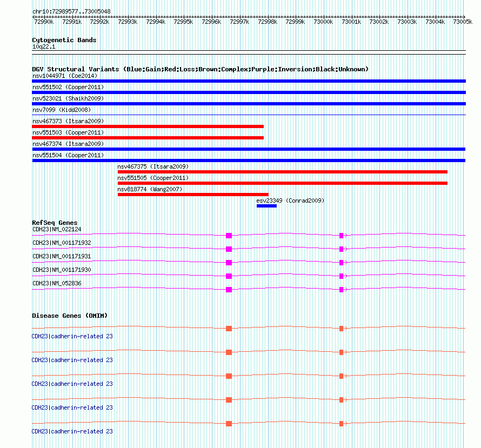Click the larger orange exon of first OMIM gene

point(229,329)
